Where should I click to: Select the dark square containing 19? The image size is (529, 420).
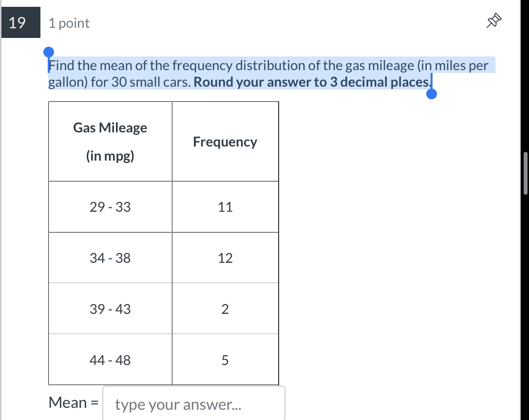point(20,22)
